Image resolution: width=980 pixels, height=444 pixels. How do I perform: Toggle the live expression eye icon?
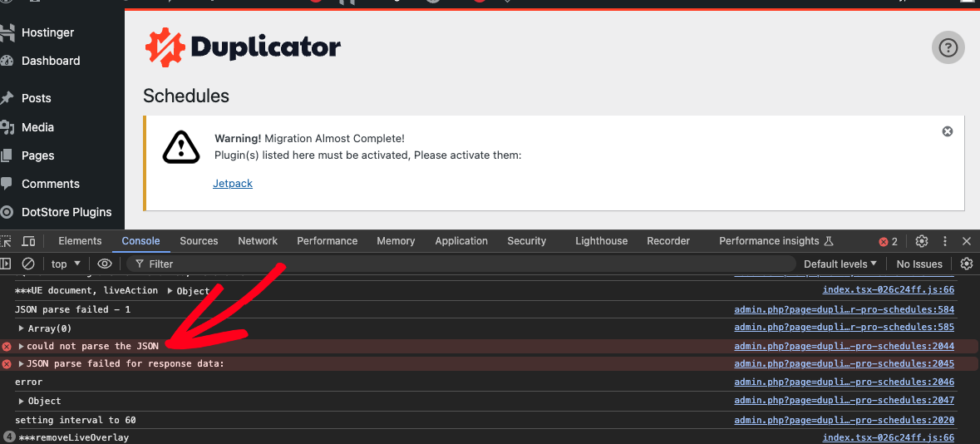coord(105,264)
